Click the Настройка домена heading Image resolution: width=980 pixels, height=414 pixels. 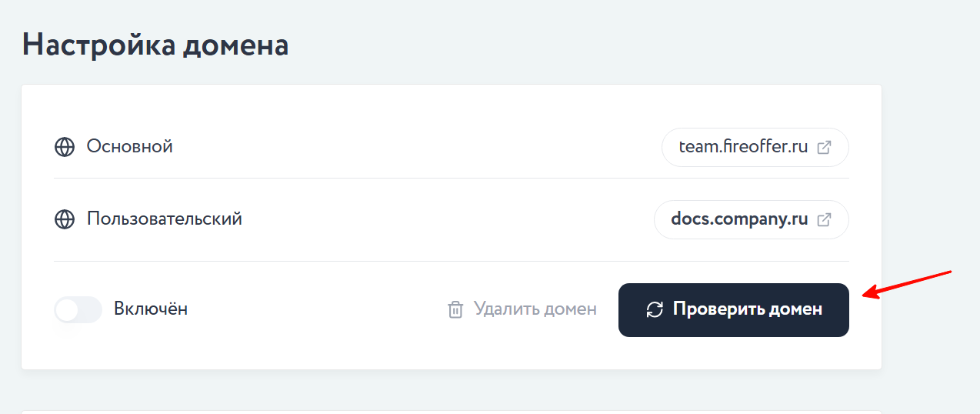[155, 45]
